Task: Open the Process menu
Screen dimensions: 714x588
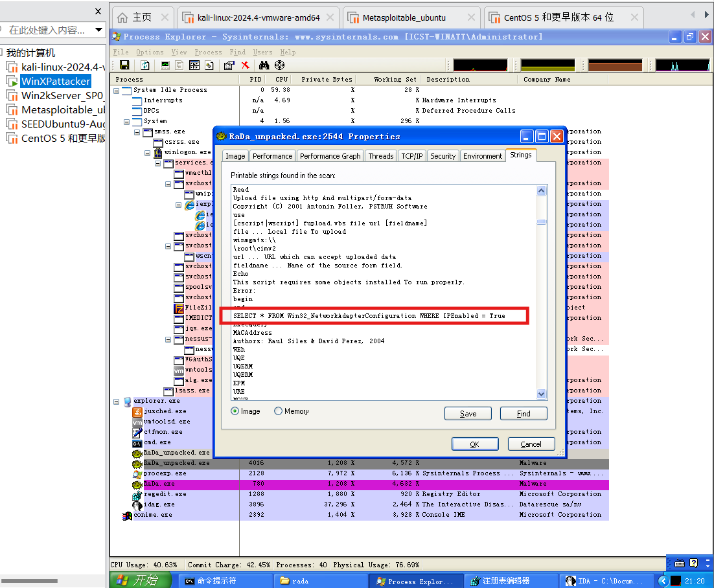Action: (x=208, y=52)
